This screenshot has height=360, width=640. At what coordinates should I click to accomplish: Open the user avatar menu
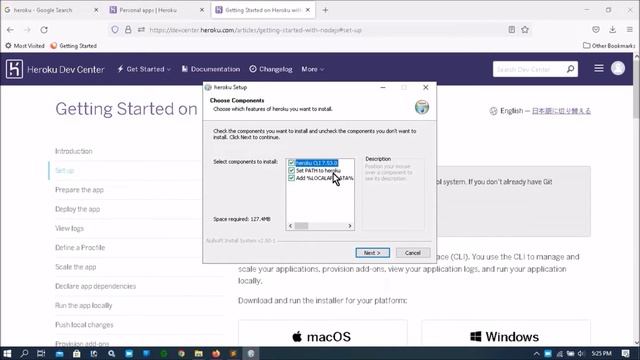[x=618, y=68]
